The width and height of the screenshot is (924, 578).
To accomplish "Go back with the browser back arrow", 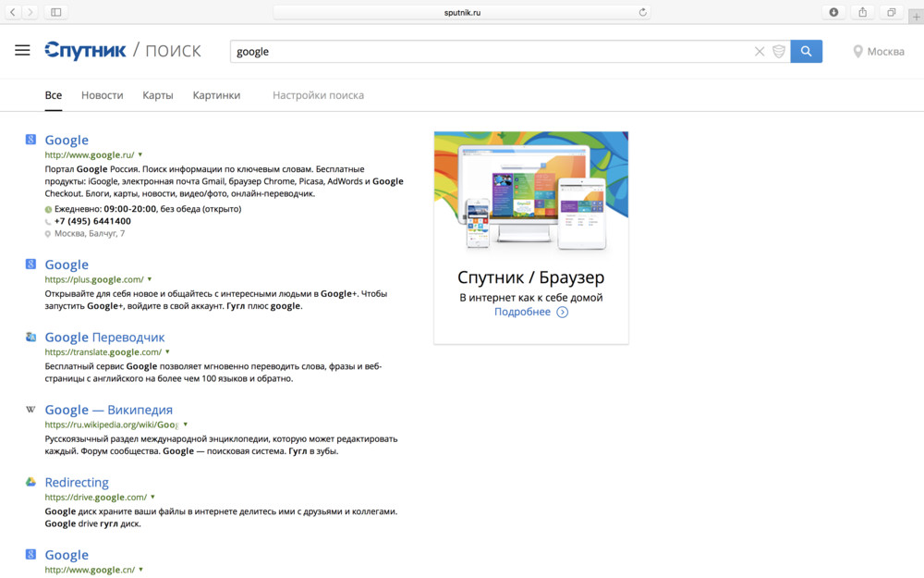I will pos(13,12).
